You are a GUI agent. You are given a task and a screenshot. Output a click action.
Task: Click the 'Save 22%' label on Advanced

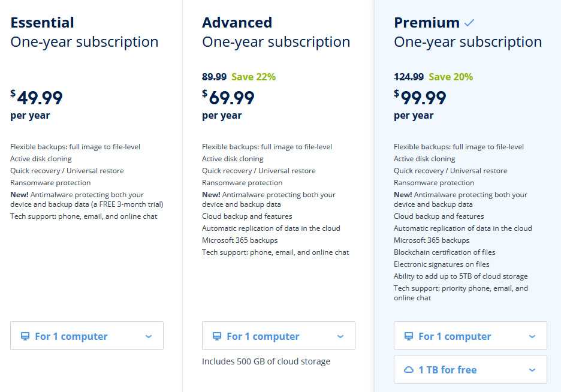point(254,77)
